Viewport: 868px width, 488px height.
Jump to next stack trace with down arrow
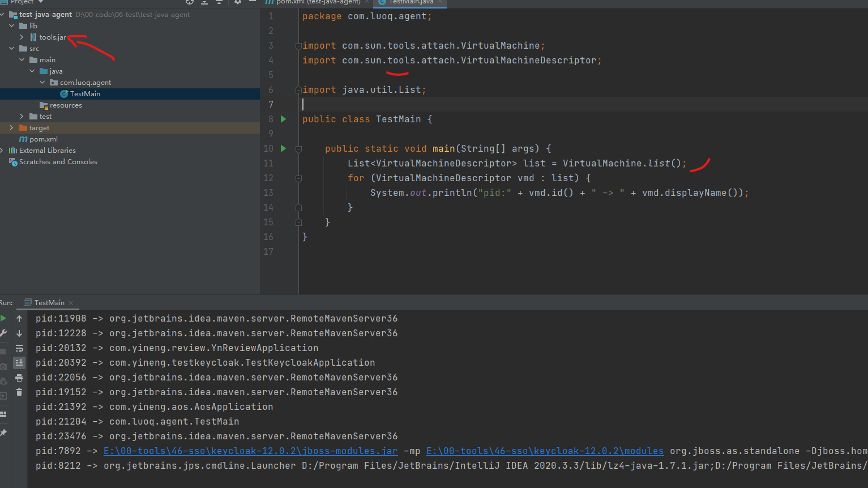click(x=19, y=333)
